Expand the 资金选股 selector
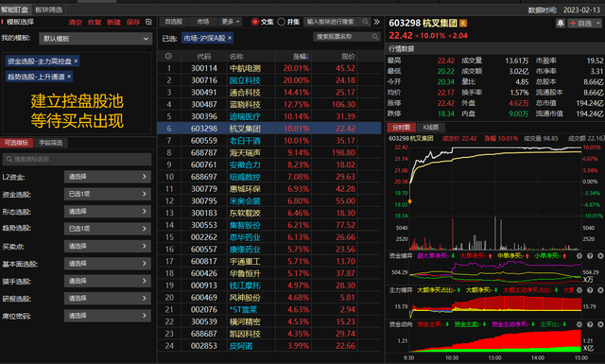This screenshot has width=605, height=364. pos(107,194)
